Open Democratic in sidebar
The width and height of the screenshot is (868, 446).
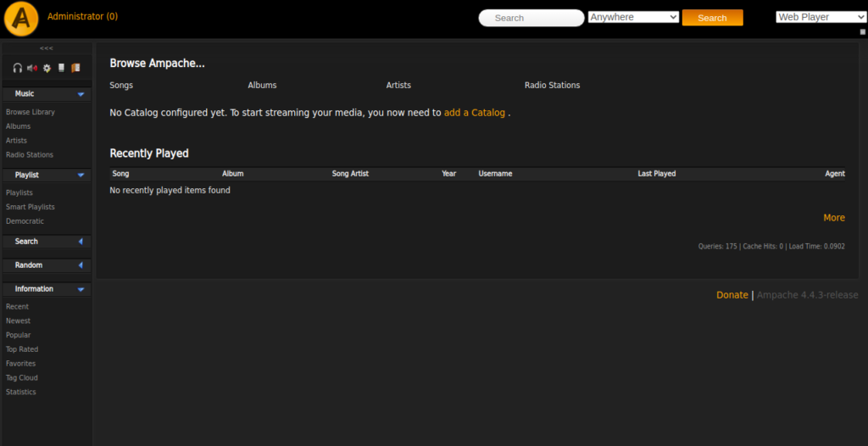[x=25, y=221]
